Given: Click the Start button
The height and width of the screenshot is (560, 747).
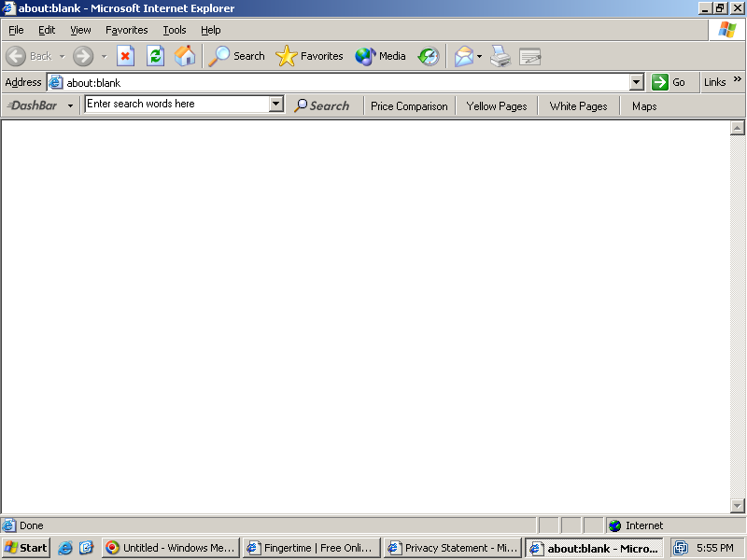Looking at the screenshot, I should click(26, 548).
